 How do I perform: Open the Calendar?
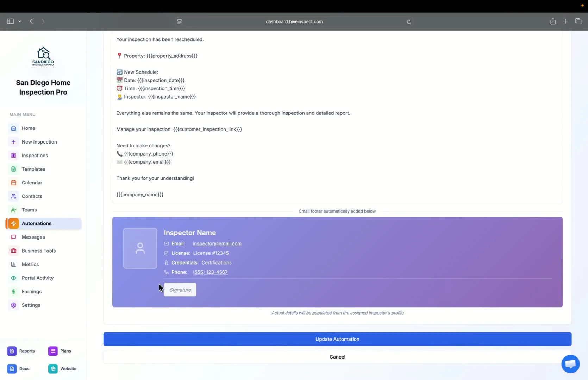tap(31, 183)
